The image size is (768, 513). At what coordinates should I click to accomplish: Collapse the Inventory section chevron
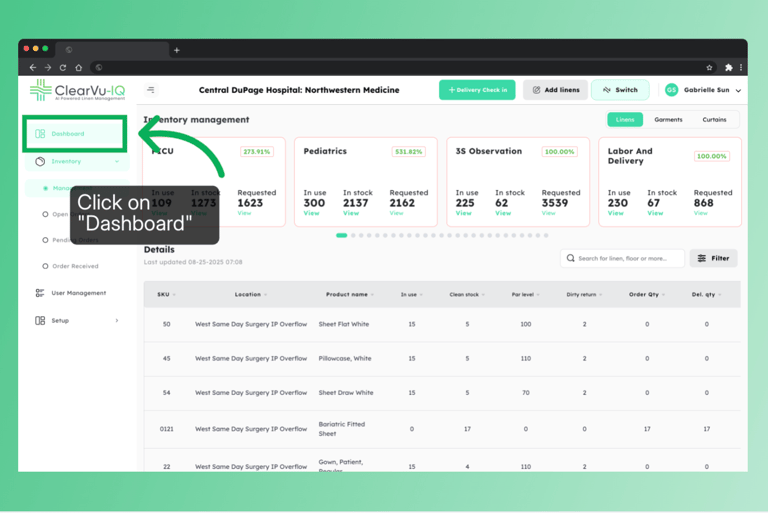[x=117, y=162]
